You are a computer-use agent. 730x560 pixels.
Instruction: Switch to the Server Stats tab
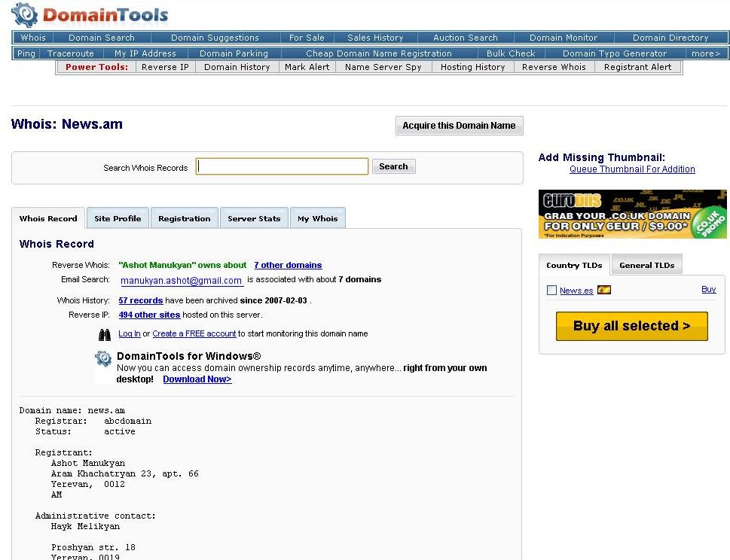coord(254,218)
